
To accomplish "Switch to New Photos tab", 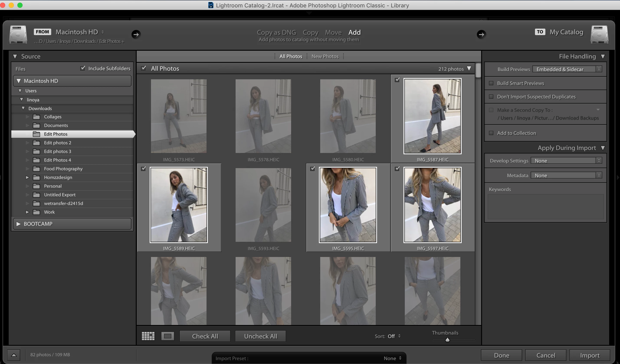I will (x=325, y=57).
